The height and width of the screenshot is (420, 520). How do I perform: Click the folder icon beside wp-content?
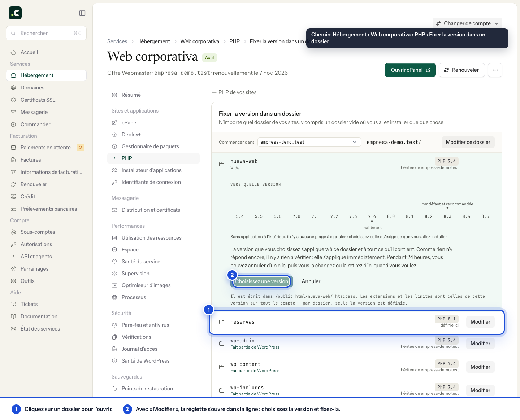point(222,367)
